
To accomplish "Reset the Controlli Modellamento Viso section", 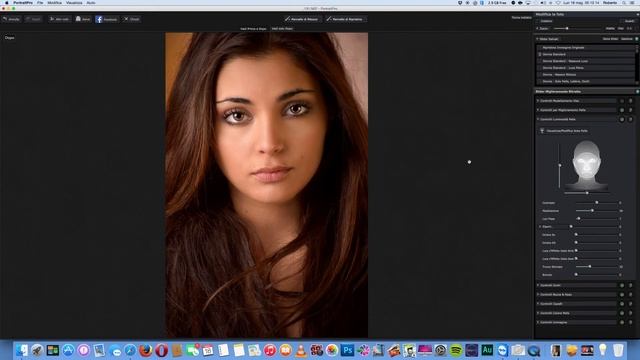I will coord(630,101).
